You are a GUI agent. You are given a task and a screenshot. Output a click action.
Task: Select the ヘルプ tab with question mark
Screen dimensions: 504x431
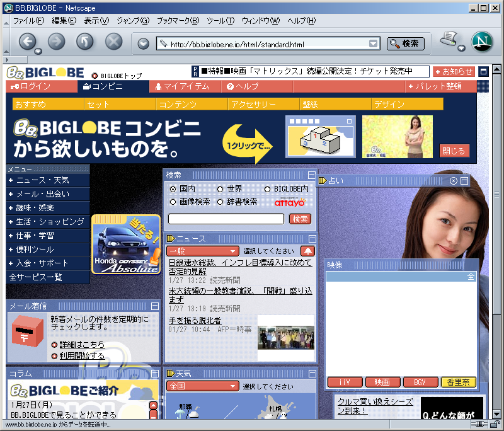[257, 86]
